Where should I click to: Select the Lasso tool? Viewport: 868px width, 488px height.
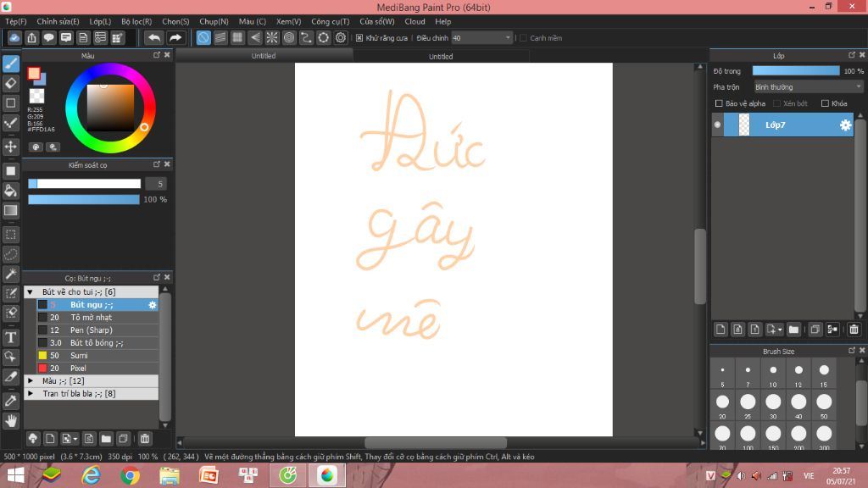click(10, 254)
